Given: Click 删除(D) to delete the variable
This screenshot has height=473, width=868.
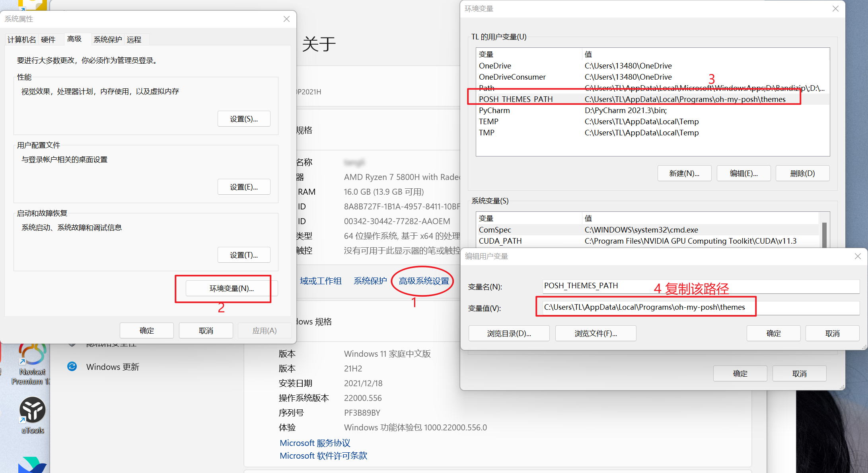Looking at the screenshot, I should pyautogui.click(x=802, y=173).
